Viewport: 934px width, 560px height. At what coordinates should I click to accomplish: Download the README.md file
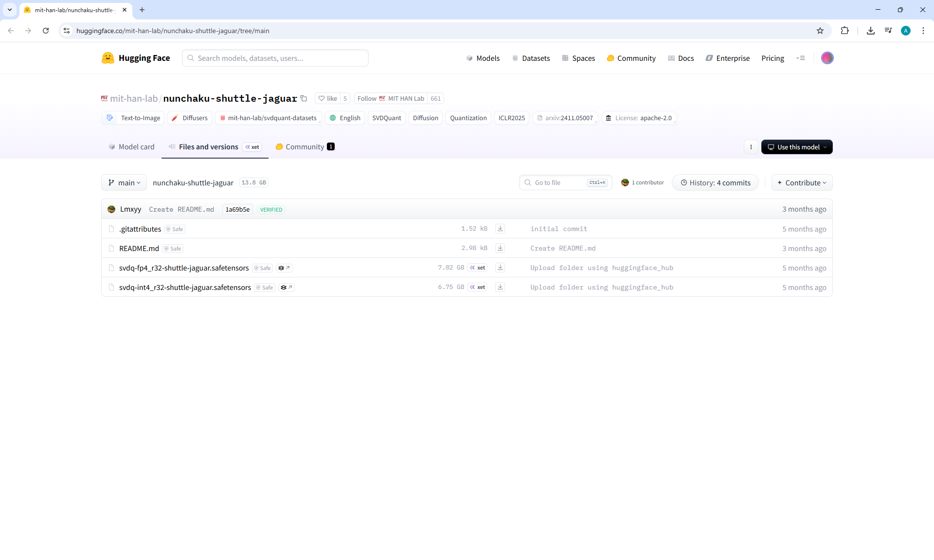coord(500,248)
